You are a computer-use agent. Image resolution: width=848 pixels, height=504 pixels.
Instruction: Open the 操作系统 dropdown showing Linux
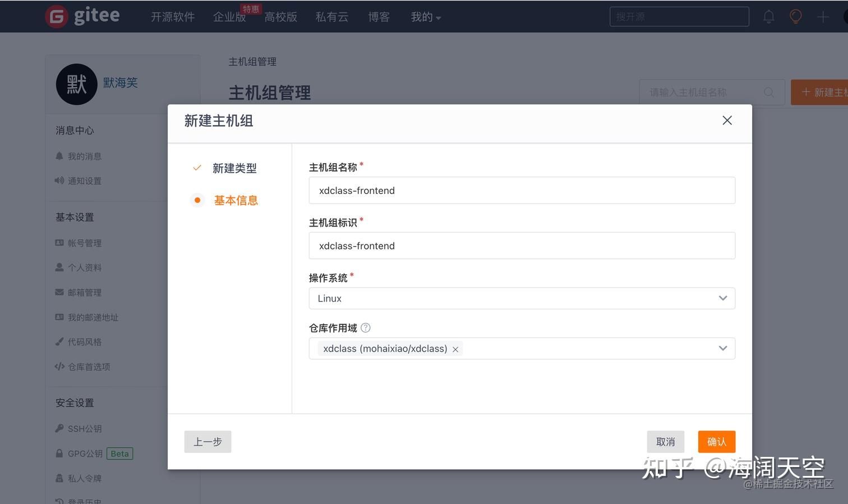coord(722,298)
